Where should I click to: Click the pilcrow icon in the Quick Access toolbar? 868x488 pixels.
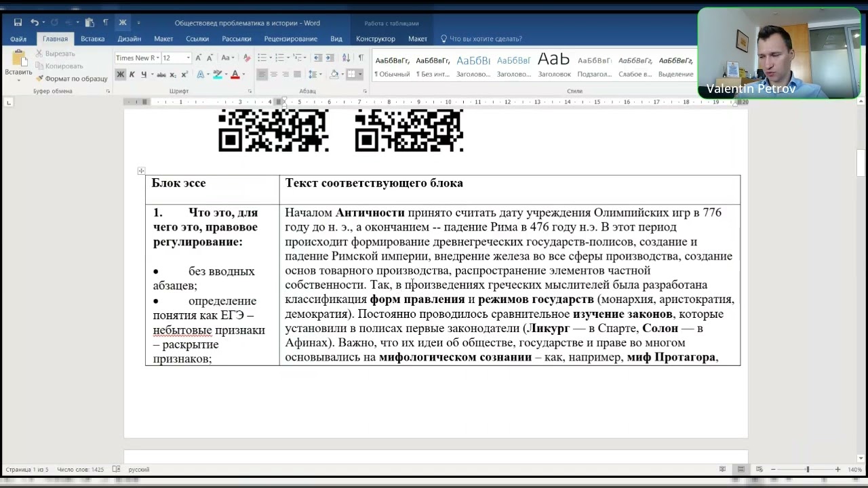click(105, 22)
